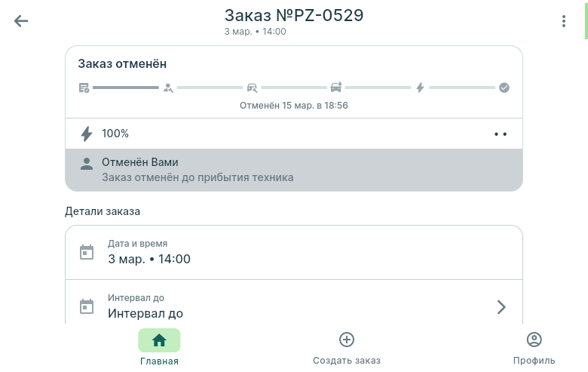Click the person icon in cancellation banner
The width and height of the screenshot is (588, 372).
(x=87, y=163)
